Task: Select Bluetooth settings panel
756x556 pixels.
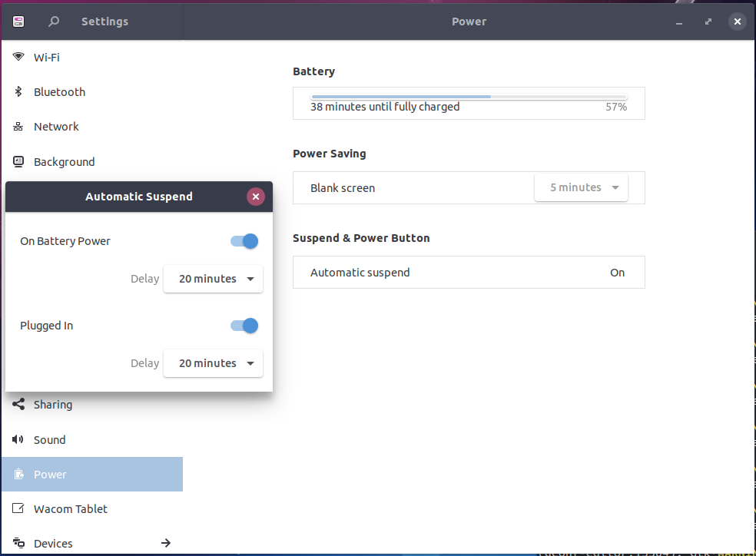Action: [92, 92]
